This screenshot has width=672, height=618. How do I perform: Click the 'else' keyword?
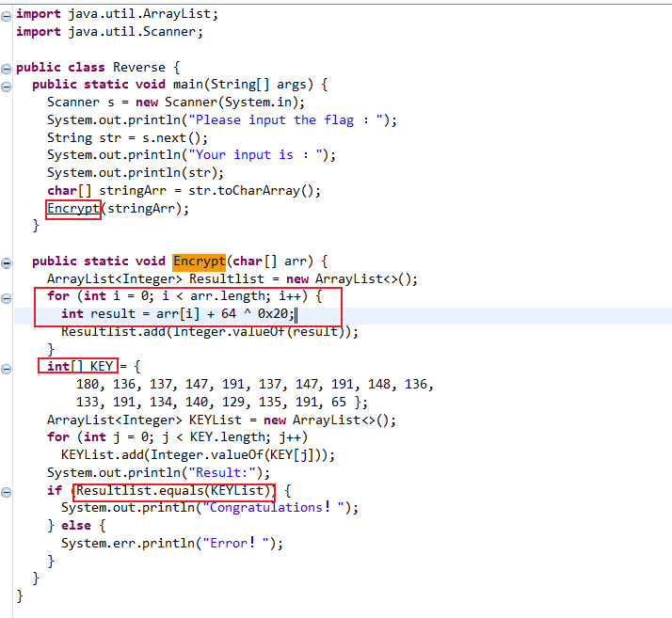point(76,526)
